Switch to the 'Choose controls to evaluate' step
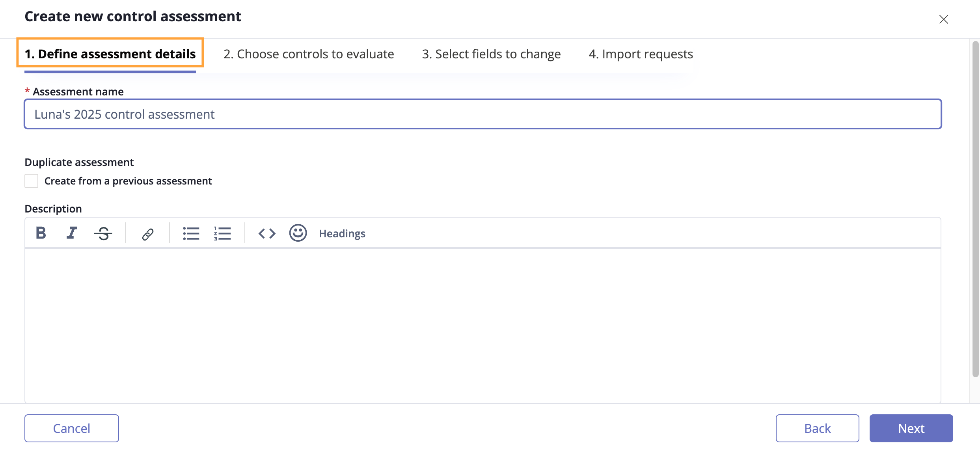This screenshot has width=980, height=451. point(309,54)
